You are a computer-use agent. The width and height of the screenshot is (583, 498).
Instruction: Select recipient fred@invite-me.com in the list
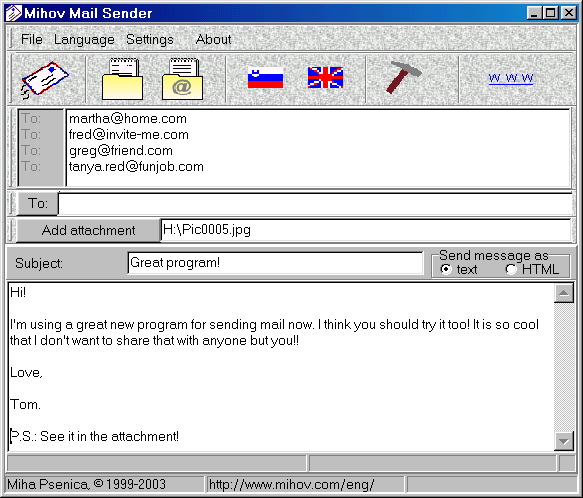coord(129,135)
